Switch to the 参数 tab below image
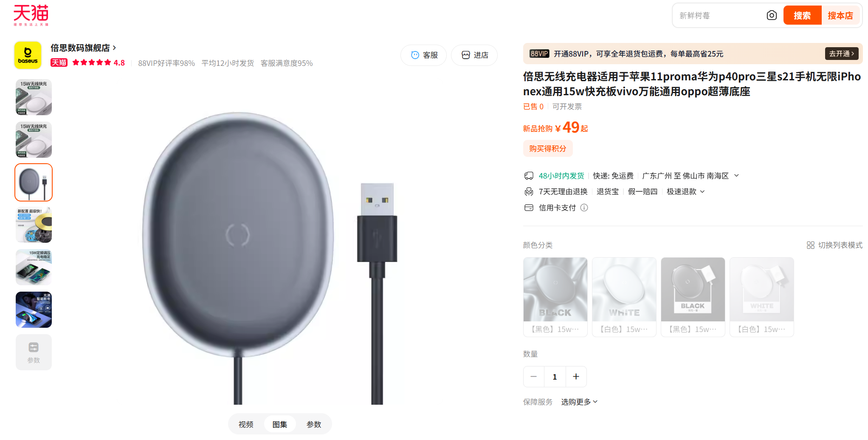This screenshot has width=868, height=440. (x=314, y=424)
